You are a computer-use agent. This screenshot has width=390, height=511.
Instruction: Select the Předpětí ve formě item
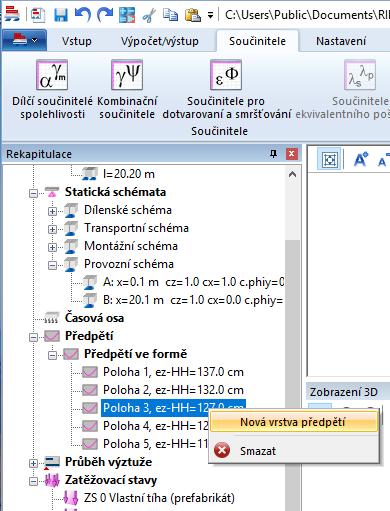pyautogui.click(x=135, y=354)
